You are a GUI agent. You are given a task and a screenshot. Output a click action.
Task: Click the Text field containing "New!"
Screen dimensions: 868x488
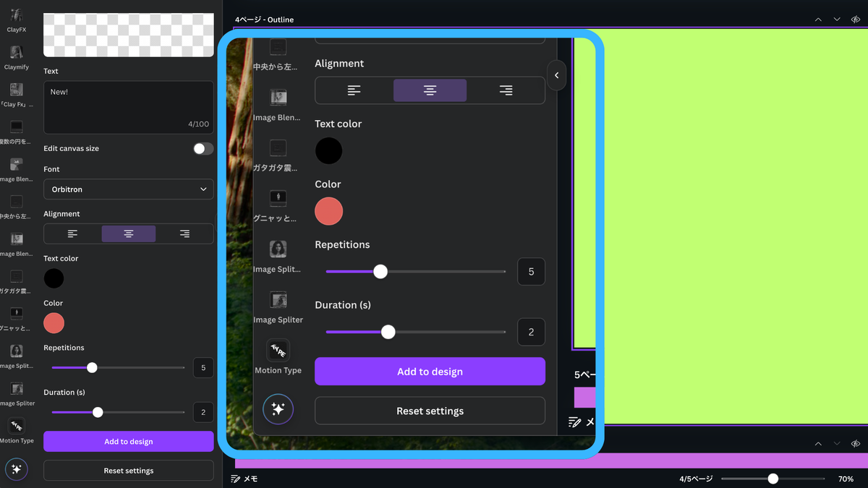pyautogui.click(x=129, y=107)
